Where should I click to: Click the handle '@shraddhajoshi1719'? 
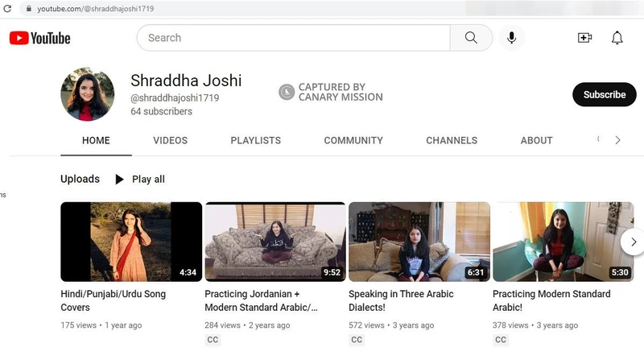pos(175,98)
